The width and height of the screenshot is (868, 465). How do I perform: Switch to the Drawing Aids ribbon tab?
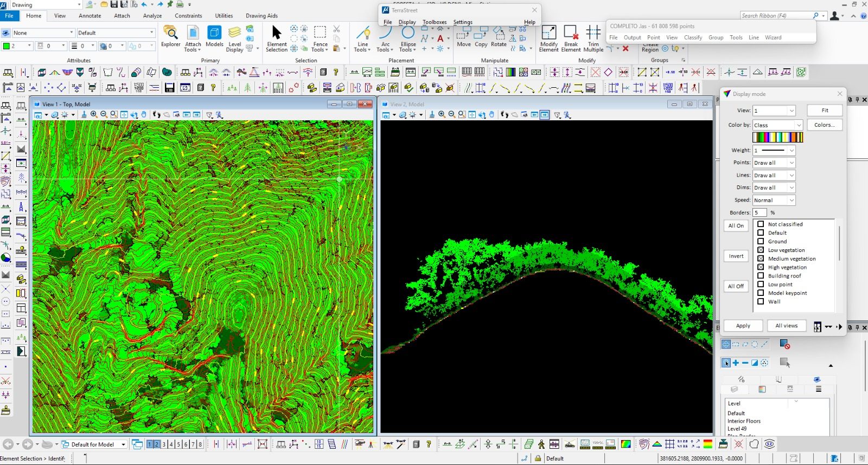pyautogui.click(x=261, y=16)
